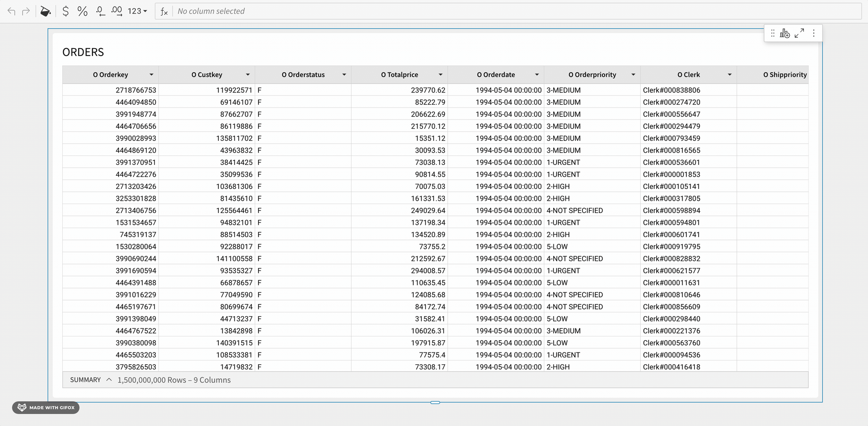Click the bottom edge handle of the table

click(x=435, y=402)
